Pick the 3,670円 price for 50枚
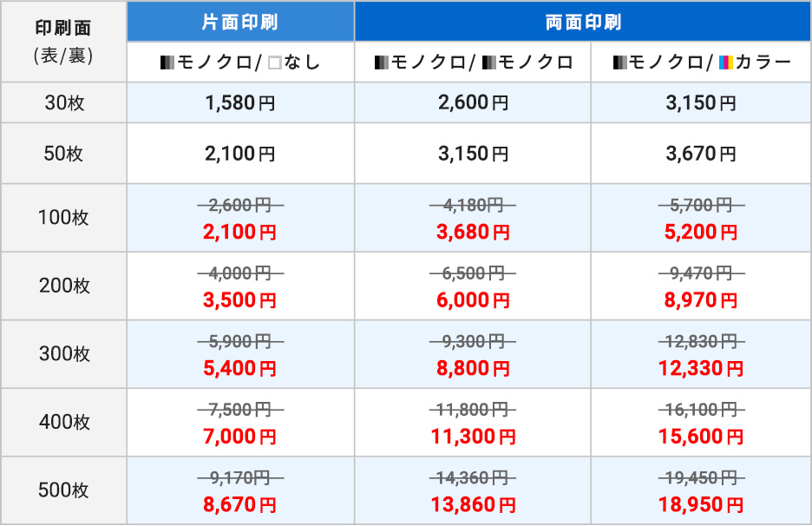This screenshot has width=812, height=526. 701,154
